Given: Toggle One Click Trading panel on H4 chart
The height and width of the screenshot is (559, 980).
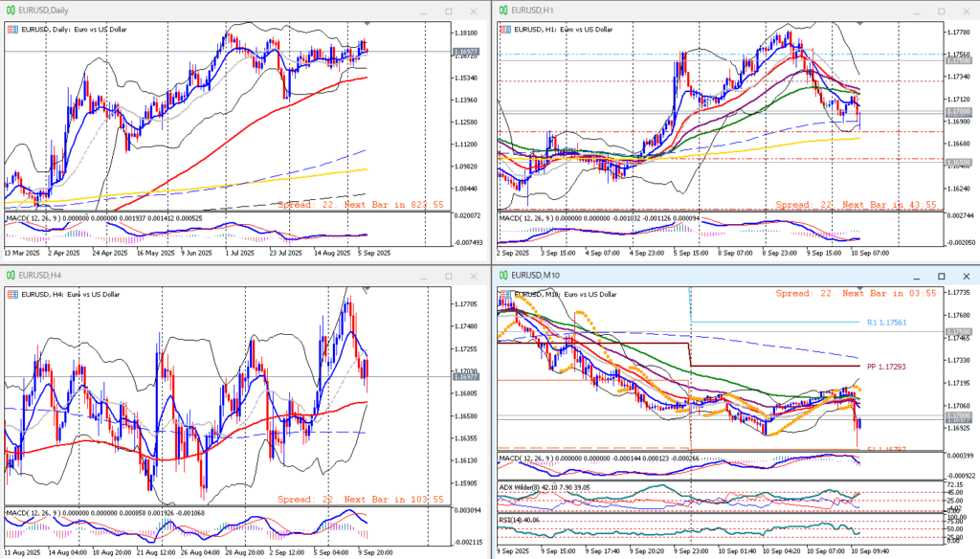Looking at the screenshot, I should pyautogui.click(x=11, y=295).
